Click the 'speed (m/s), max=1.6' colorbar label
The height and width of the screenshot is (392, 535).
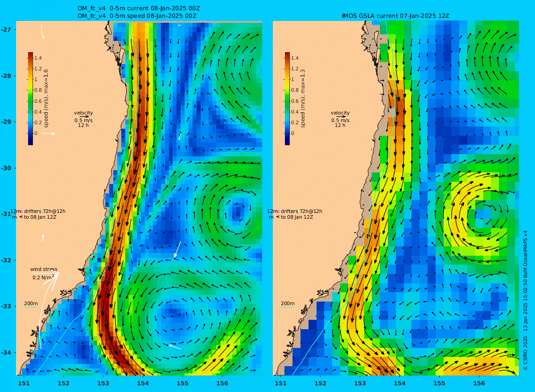[46, 98]
